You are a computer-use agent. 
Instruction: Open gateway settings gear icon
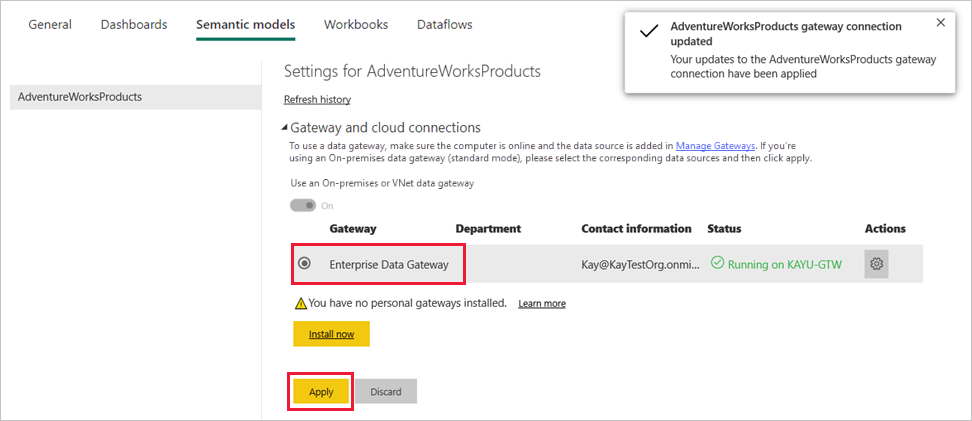tap(876, 264)
